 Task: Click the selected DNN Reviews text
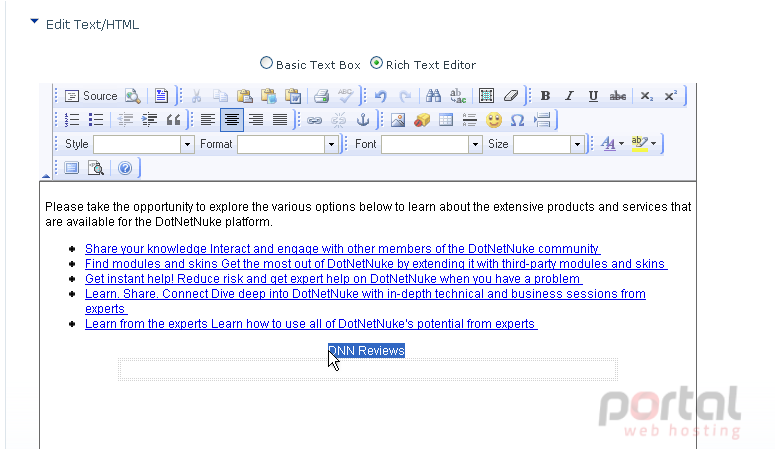coord(367,350)
